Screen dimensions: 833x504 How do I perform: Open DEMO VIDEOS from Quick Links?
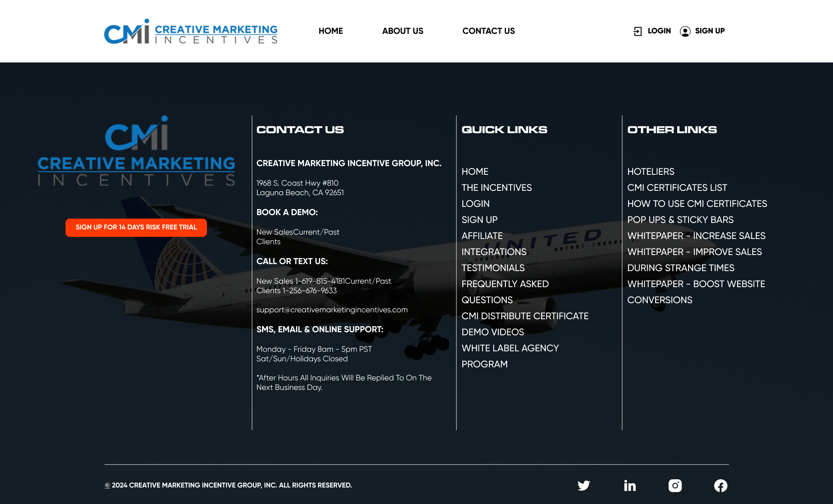(493, 332)
